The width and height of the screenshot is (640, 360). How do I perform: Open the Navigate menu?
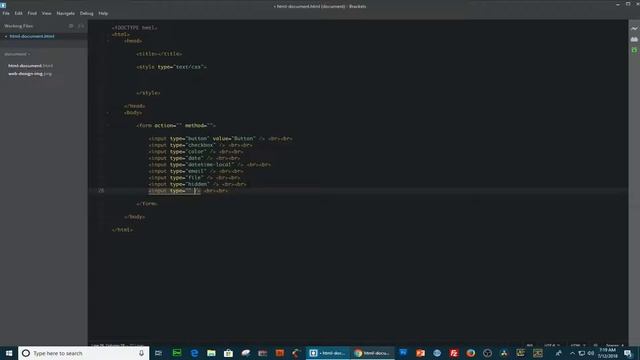point(65,13)
